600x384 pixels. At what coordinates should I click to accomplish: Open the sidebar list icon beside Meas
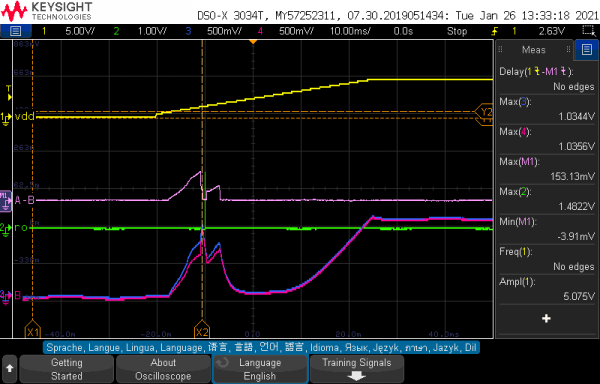pos(587,49)
